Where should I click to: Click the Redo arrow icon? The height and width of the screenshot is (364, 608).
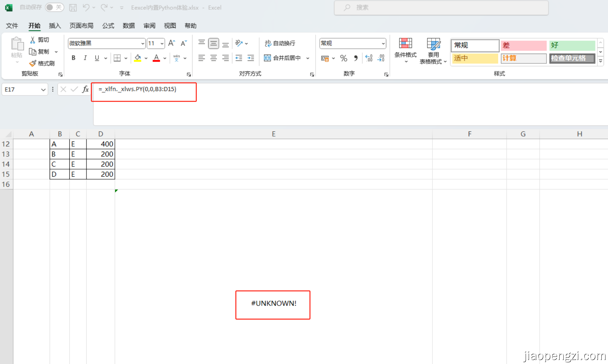[x=104, y=7]
